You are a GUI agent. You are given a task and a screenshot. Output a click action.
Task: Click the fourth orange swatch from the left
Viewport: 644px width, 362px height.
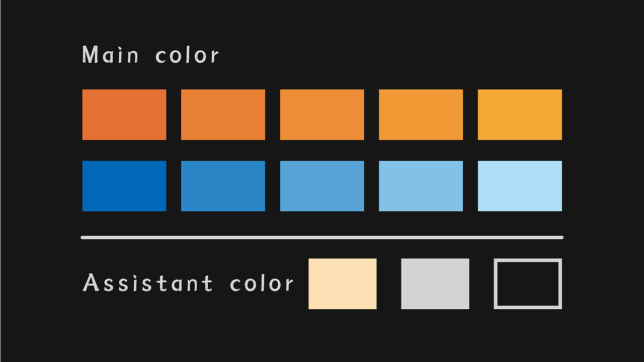pos(421,115)
